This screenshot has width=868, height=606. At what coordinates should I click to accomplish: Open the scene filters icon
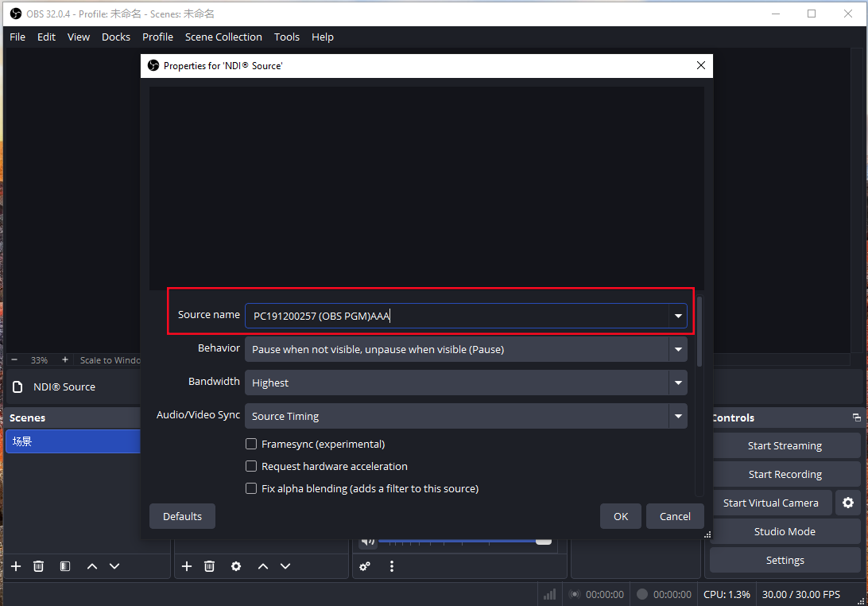tap(65, 566)
